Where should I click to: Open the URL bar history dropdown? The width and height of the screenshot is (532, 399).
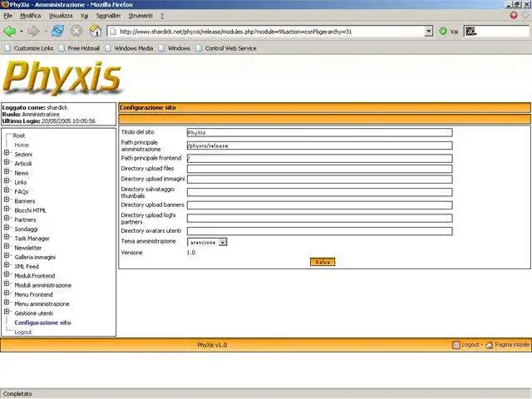(x=429, y=32)
